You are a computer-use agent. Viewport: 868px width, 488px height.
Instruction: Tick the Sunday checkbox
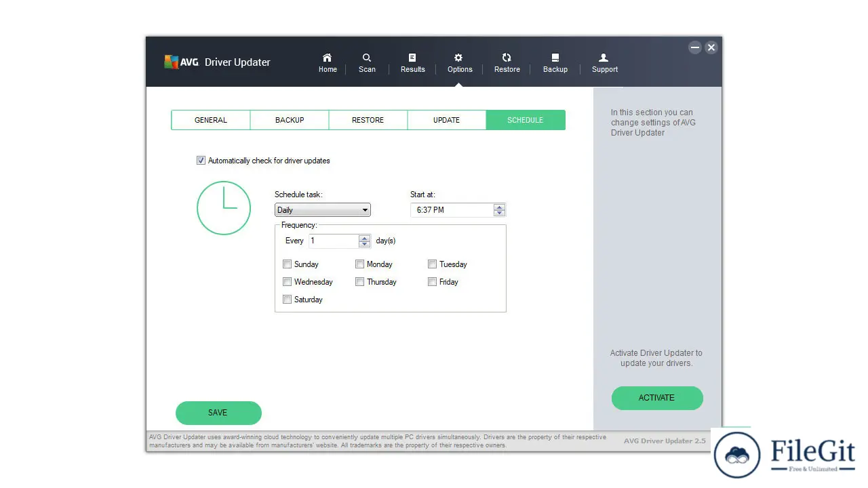point(288,264)
